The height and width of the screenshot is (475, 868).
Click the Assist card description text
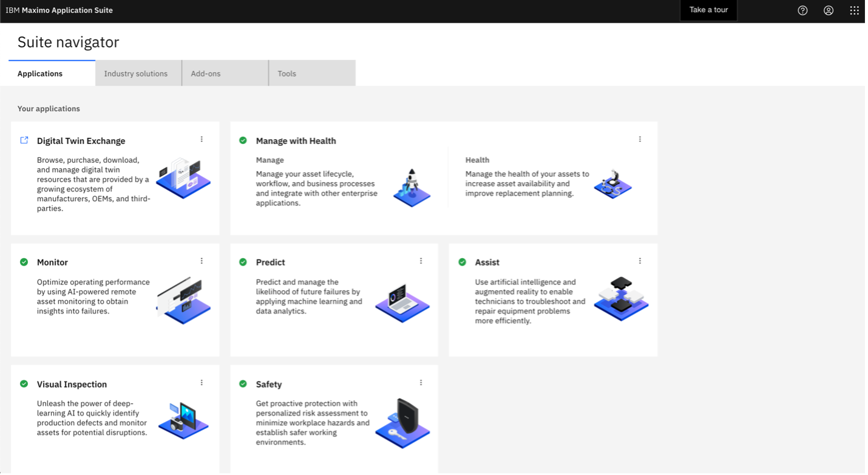click(530, 301)
